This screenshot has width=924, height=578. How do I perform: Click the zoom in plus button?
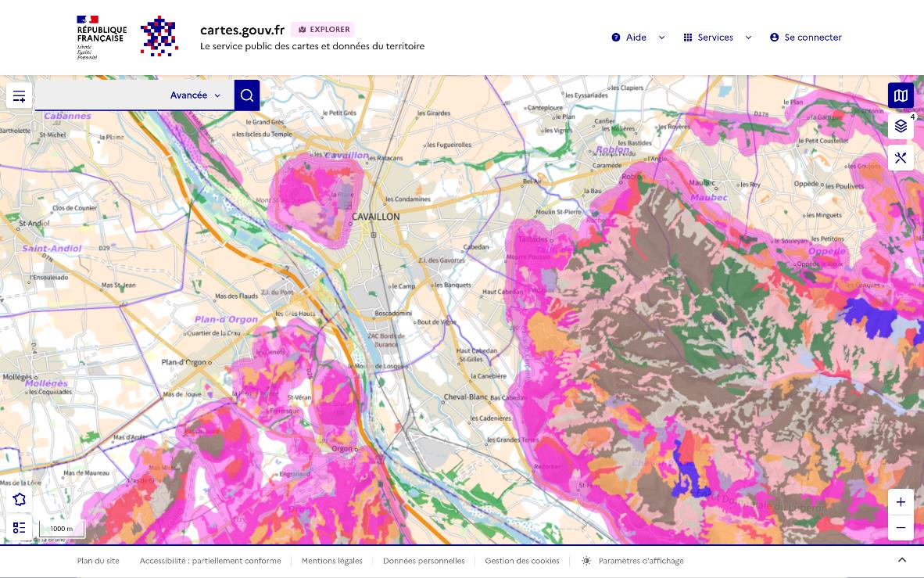pyautogui.click(x=901, y=502)
